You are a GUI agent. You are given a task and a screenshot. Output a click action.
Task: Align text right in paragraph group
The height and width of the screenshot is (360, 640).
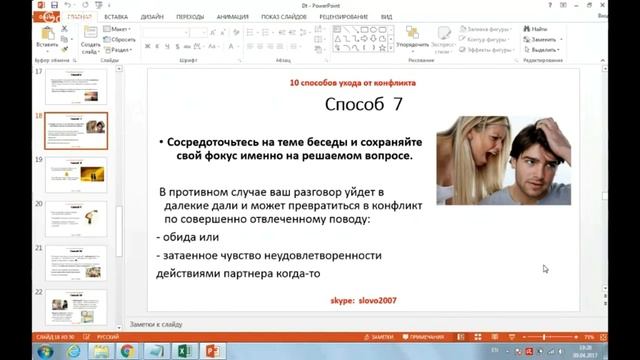coord(270,47)
